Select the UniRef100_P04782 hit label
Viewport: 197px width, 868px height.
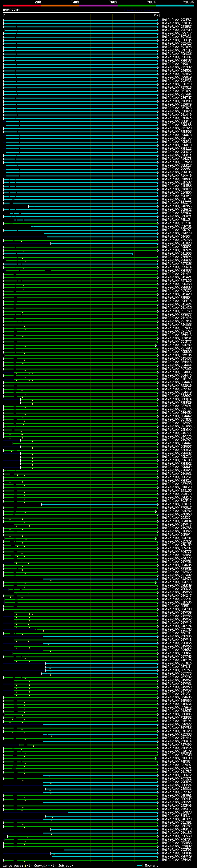click(177, 345)
